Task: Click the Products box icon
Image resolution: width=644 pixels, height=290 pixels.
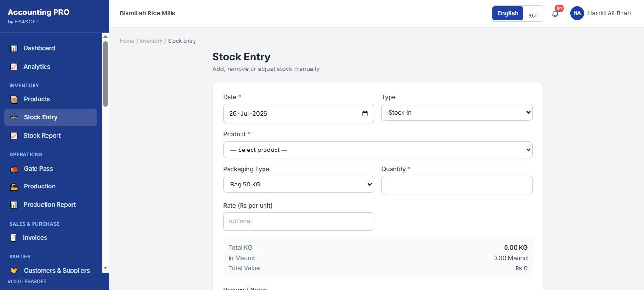Action: point(14,99)
